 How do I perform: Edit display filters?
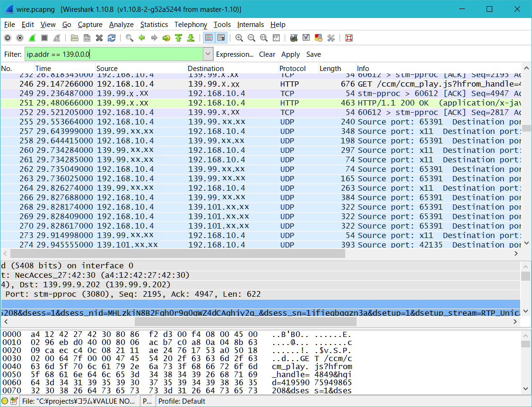[x=306, y=38]
